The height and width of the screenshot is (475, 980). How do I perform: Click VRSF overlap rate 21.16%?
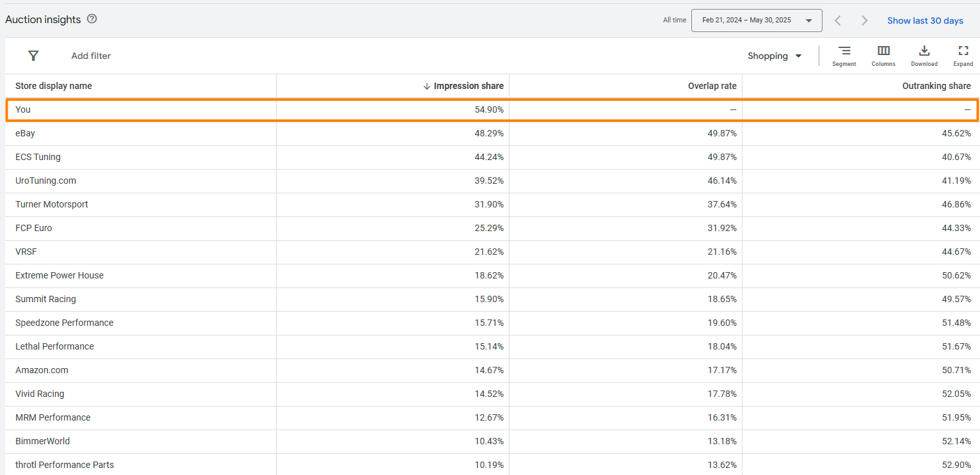click(x=722, y=252)
